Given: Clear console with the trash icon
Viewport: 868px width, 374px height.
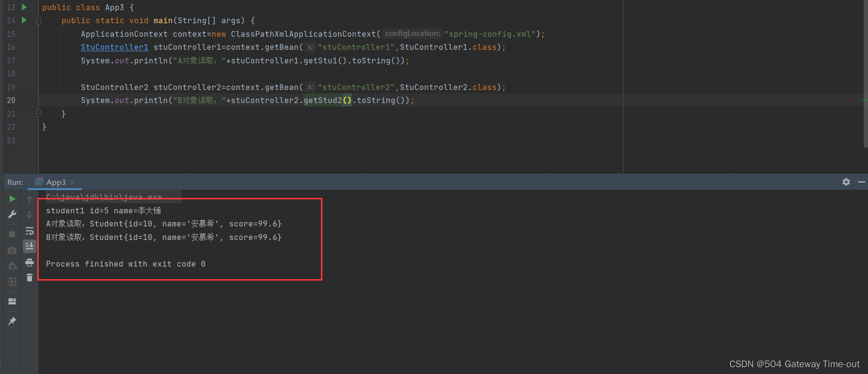Looking at the screenshot, I should click(x=30, y=277).
